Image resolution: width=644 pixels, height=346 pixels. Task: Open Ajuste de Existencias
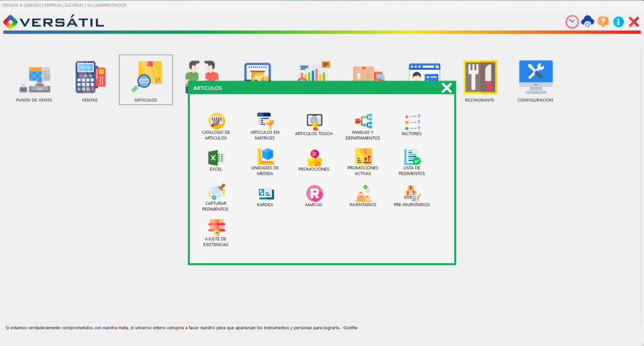[216, 233]
